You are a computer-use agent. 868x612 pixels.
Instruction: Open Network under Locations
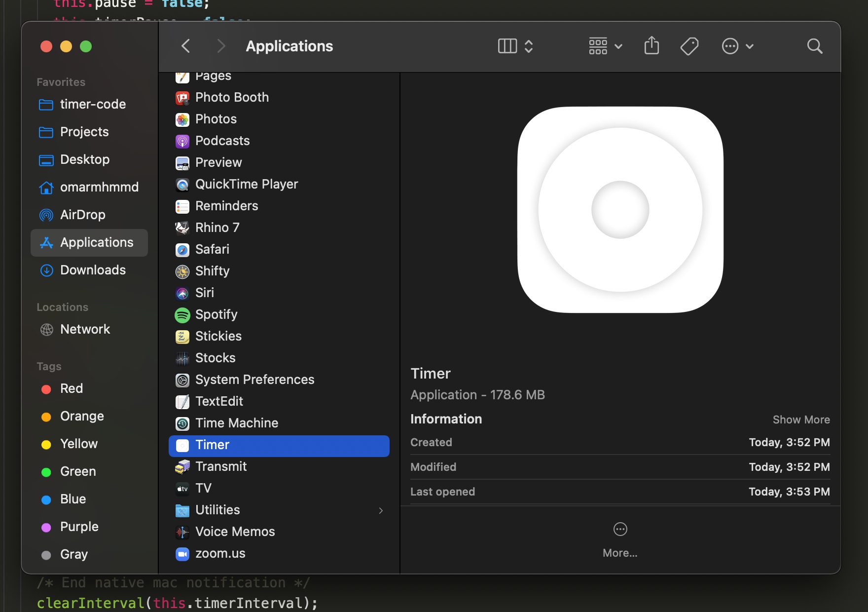pyautogui.click(x=89, y=329)
